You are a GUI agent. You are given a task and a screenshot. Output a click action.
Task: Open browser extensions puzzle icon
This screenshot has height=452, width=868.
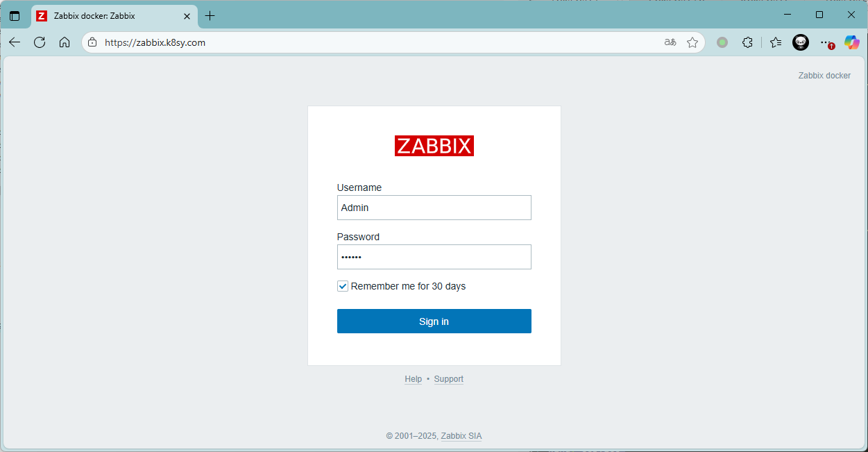(x=747, y=42)
